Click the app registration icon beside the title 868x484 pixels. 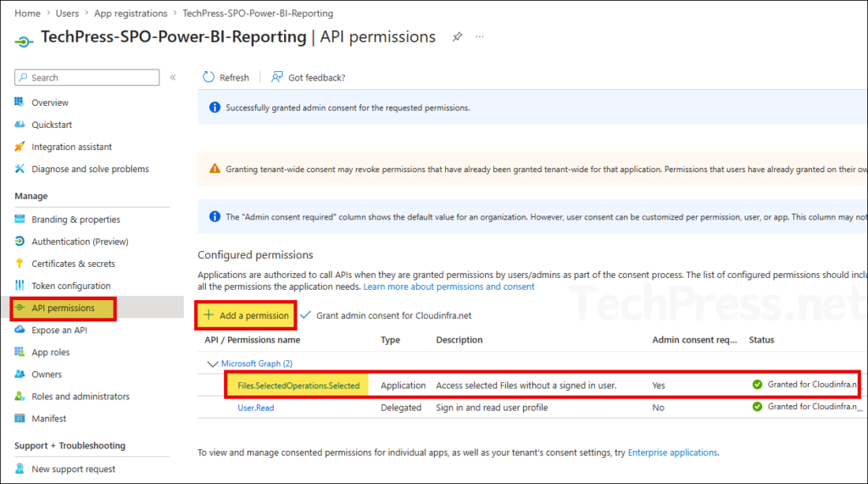pyautogui.click(x=24, y=42)
